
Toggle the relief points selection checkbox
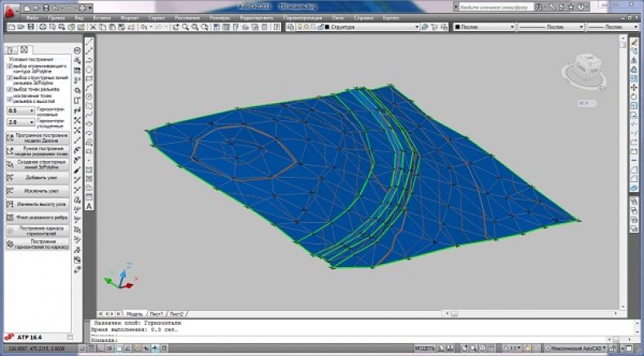(10, 88)
